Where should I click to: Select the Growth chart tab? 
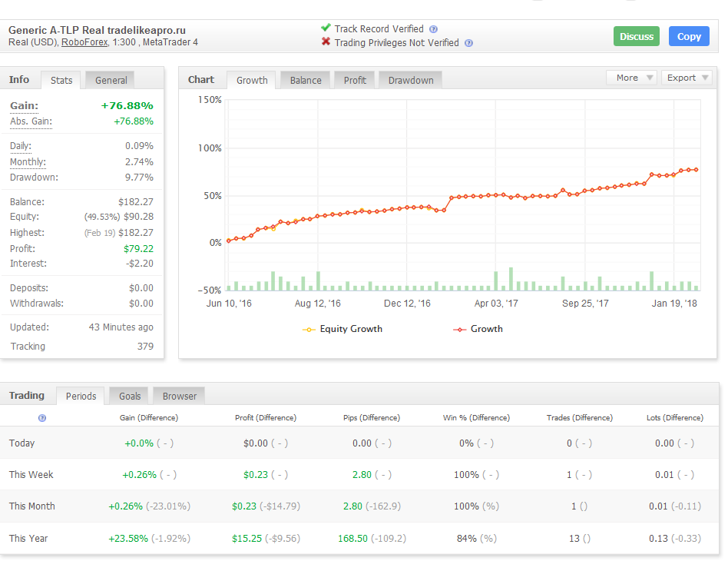click(x=252, y=81)
